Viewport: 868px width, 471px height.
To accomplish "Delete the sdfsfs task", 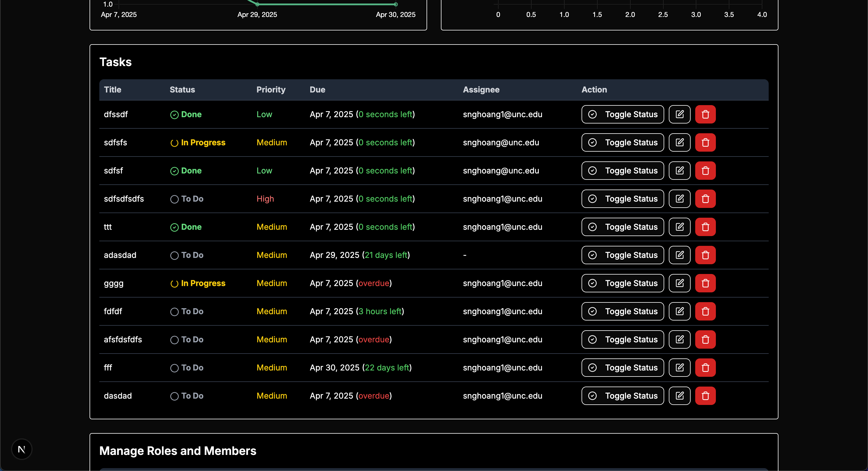I will pos(705,142).
